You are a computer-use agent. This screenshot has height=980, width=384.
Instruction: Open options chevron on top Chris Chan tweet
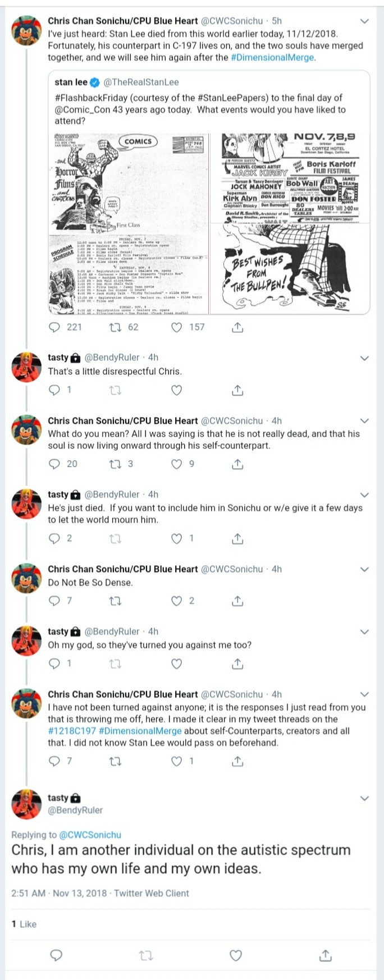click(x=364, y=21)
